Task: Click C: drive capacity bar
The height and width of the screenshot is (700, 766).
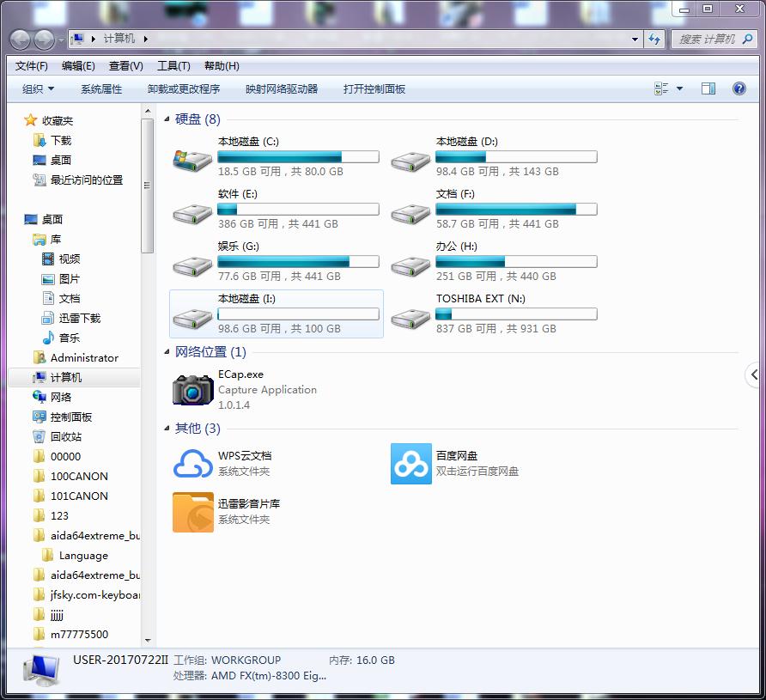Action: 298,156
